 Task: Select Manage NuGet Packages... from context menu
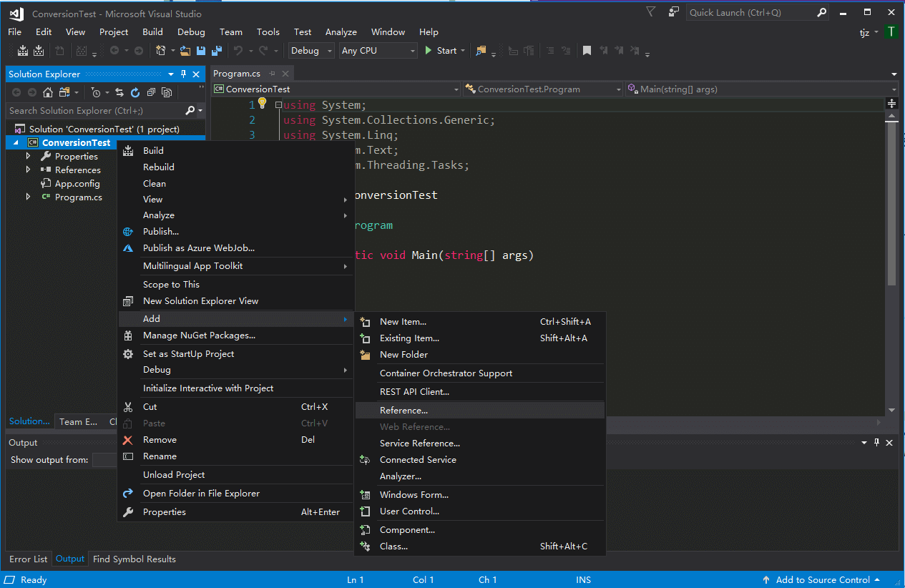coord(236,335)
